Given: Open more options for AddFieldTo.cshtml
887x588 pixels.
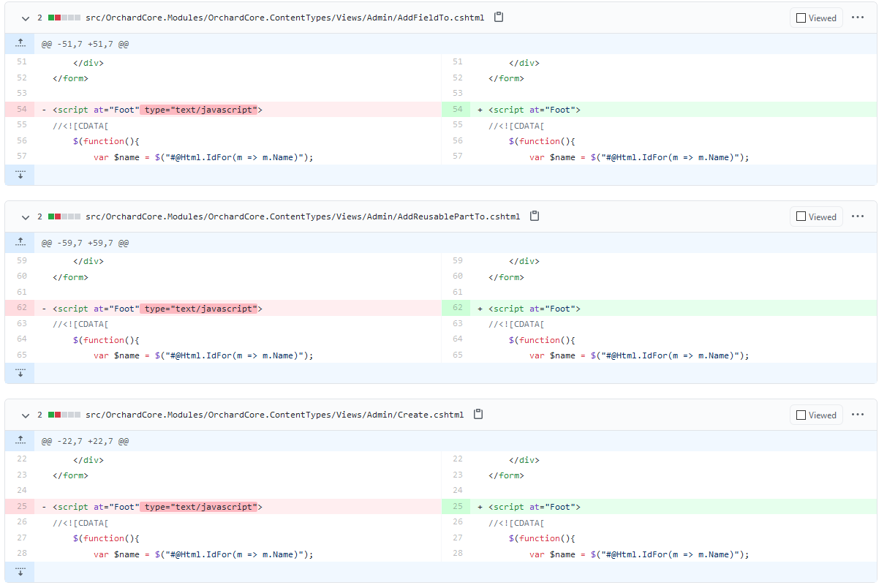Looking at the screenshot, I should coord(858,18).
